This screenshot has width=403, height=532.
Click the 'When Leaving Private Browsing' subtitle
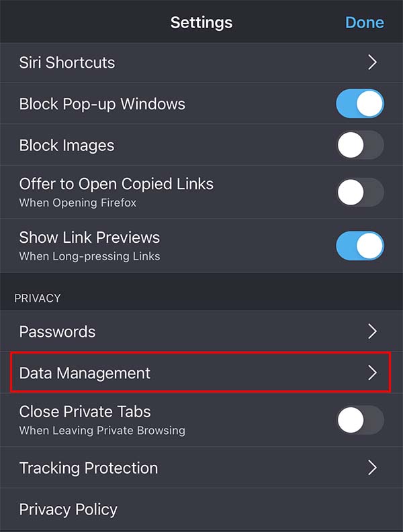102,430
